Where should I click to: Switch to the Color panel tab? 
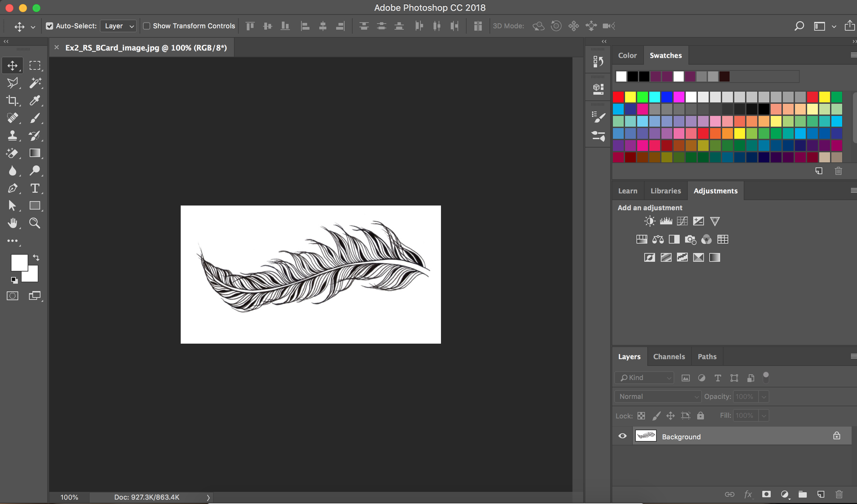tap(627, 55)
